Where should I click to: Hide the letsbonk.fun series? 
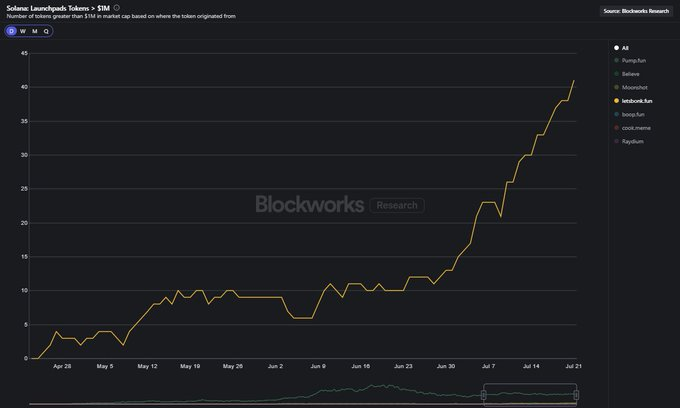(x=638, y=101)
